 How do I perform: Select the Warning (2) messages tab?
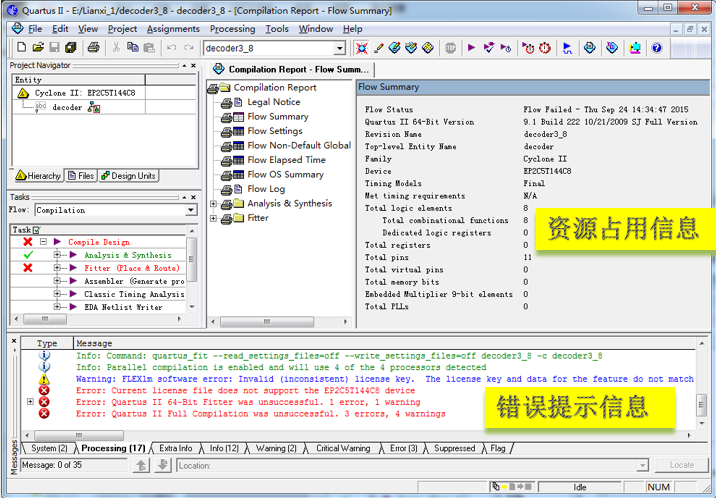276,448
